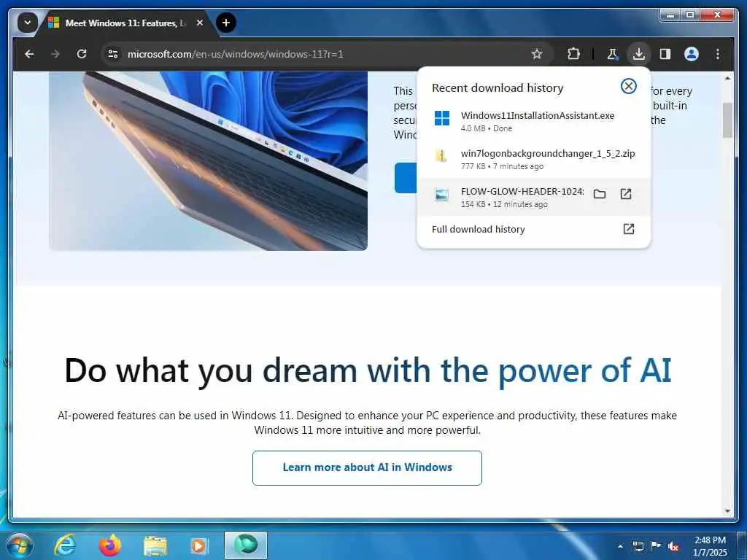Toggle the Downloads toolbar button
The image size is (747, 560).
[x=639, y=54]
